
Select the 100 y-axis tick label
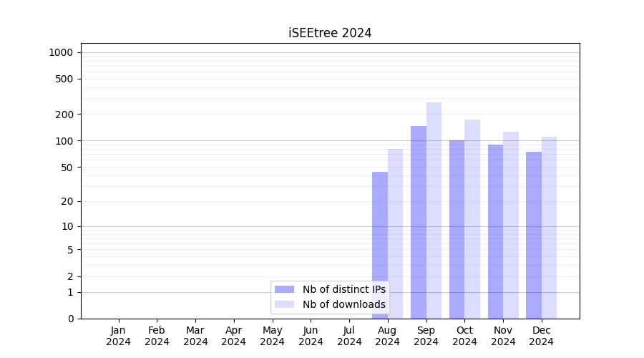(x=65, y=140)
